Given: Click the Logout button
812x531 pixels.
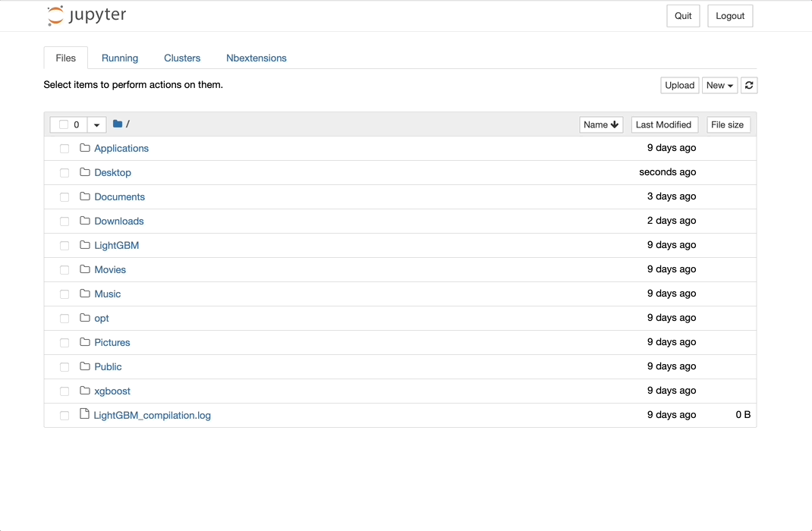Looking at the screenshot, I should point(730,16).
